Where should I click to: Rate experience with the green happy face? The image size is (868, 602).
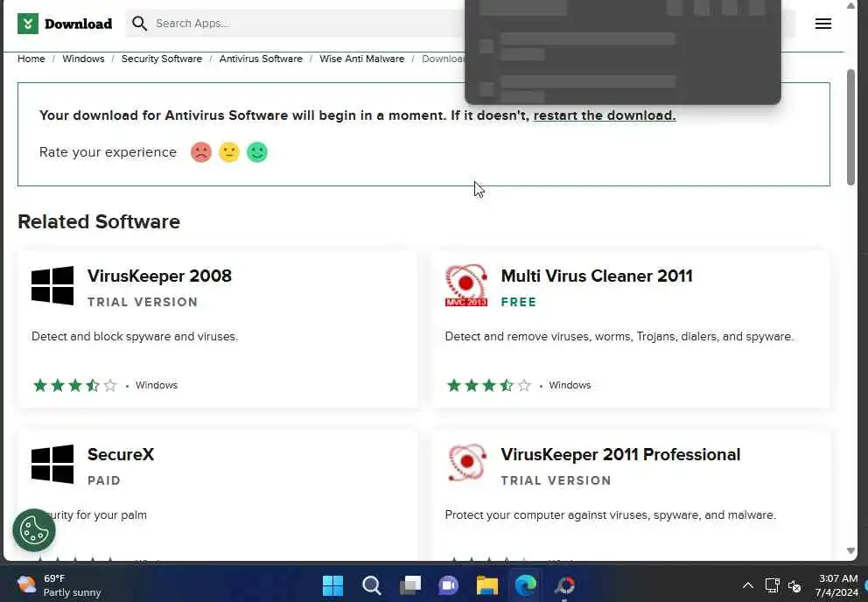[x=257, y=151]
